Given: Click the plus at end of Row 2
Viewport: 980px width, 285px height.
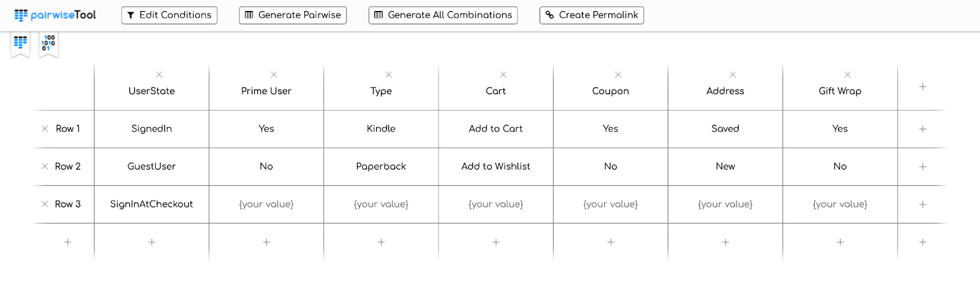Looking at the screenshot, I should pos(922,166).
